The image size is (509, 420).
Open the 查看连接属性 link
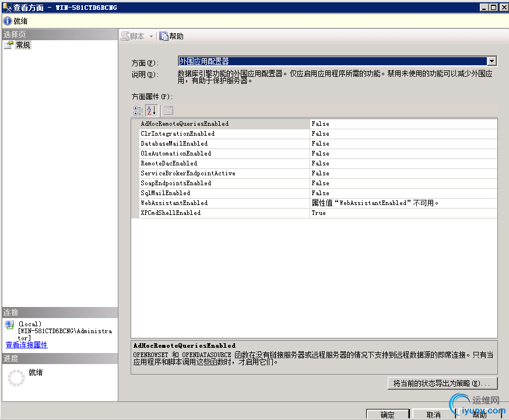coord(27,345)
